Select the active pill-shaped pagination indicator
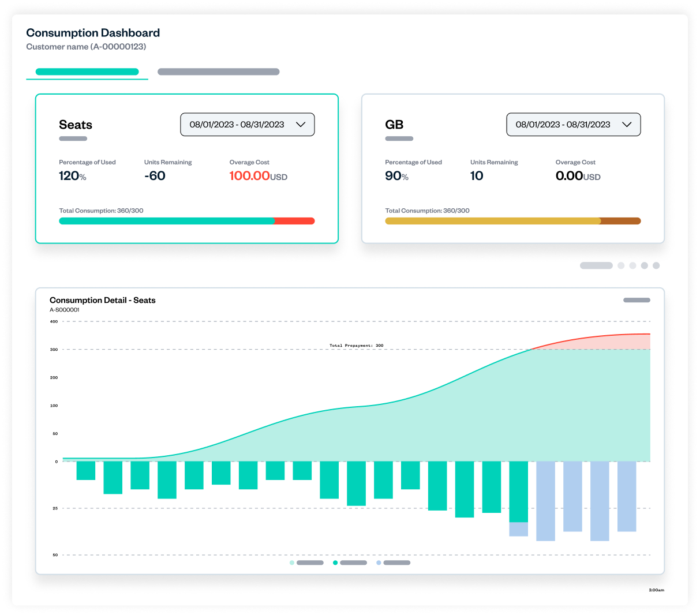This screenshot has width=700, height=615. click(x=596, y=265)
